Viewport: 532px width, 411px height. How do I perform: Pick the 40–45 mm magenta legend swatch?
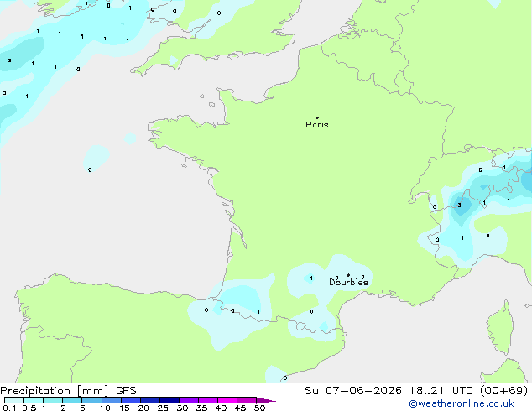coord(227,400)
